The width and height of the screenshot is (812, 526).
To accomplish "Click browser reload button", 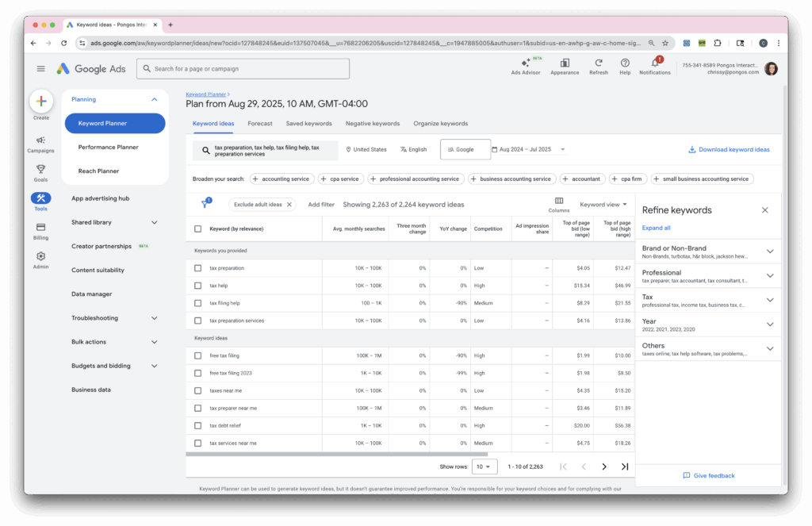I will point(63,43).
